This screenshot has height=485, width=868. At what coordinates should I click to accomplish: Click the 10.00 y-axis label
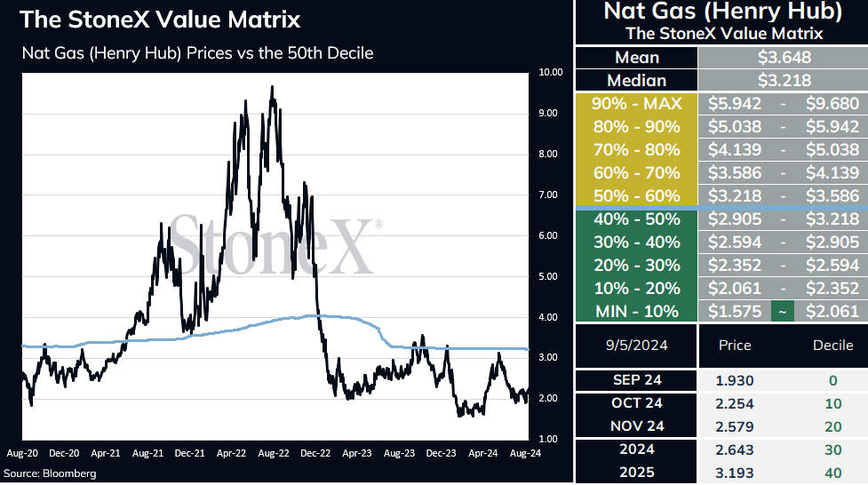click(x=550, y=72)
